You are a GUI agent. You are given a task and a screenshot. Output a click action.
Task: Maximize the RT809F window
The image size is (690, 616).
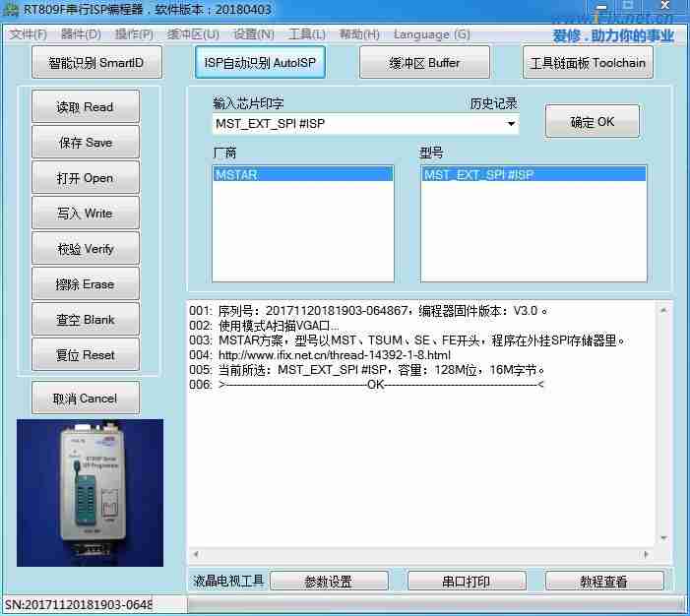(x=628, y=6)
